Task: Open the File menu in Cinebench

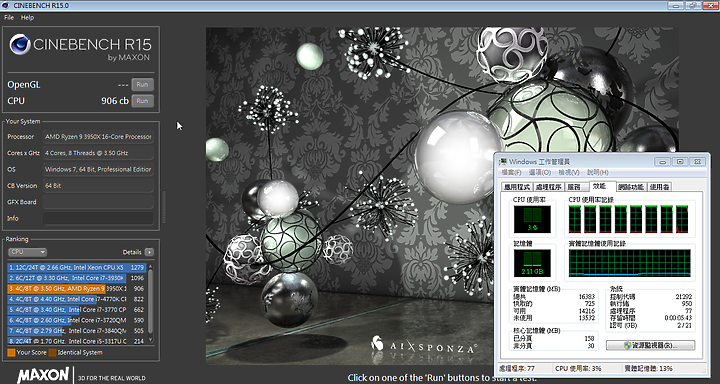Action: click(9, 17)
